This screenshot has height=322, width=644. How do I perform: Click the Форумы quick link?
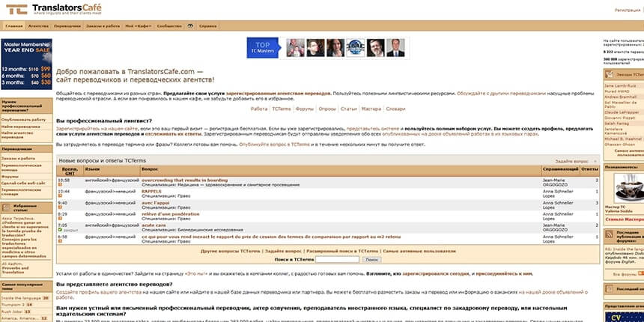(305, 109)
